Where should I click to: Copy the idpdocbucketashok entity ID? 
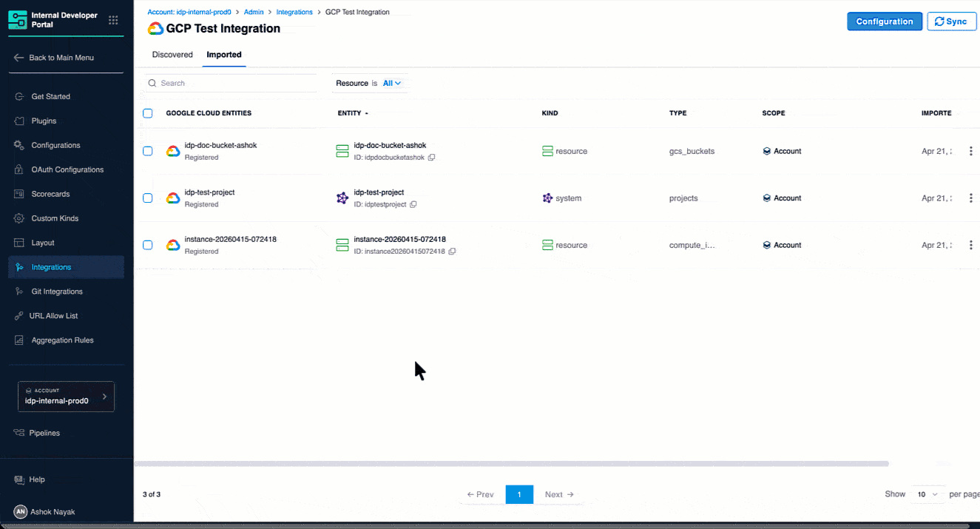432,158
